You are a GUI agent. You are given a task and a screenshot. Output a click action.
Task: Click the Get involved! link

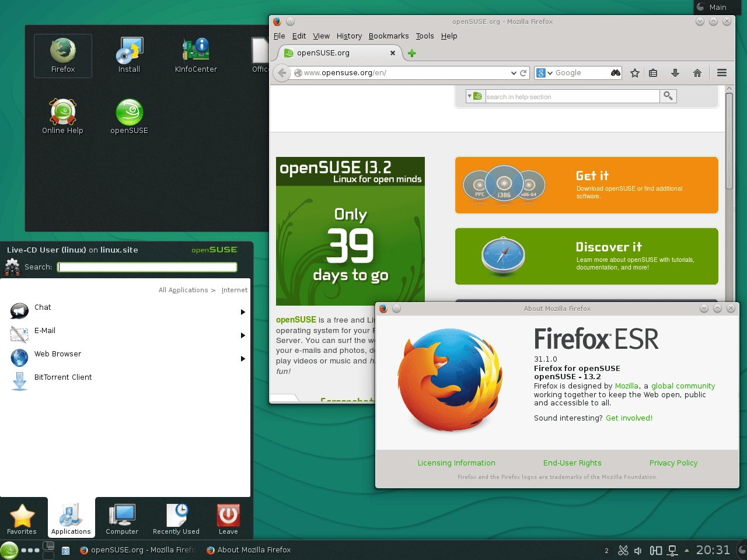pos(629,418)
